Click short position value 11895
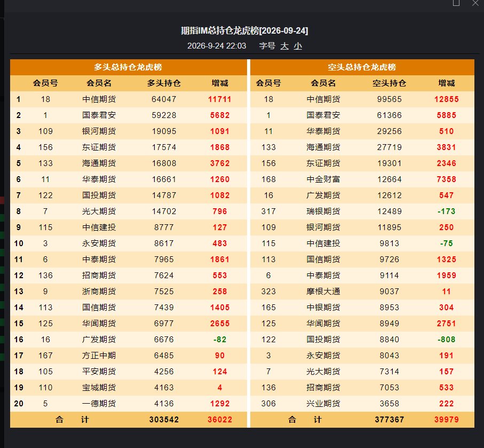The height and width of the screenshot is (448, 484). (x=389, y=227)
